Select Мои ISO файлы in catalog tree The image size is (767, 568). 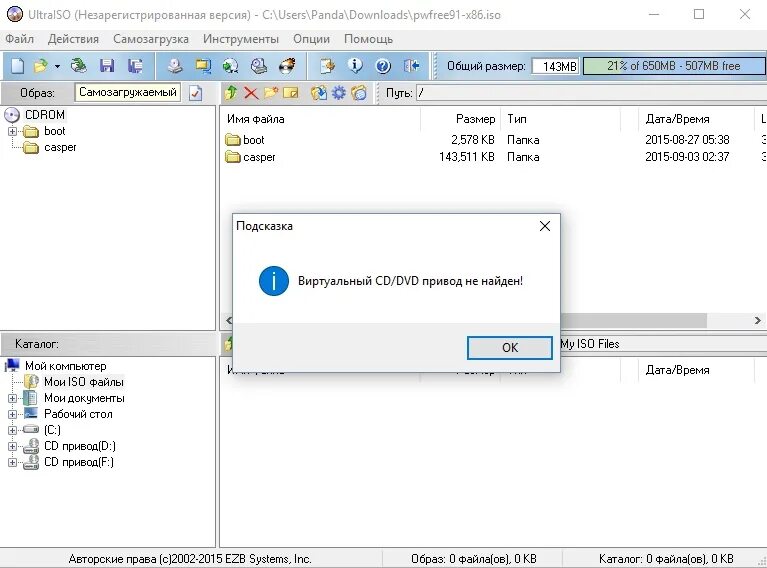click(84, 382)
